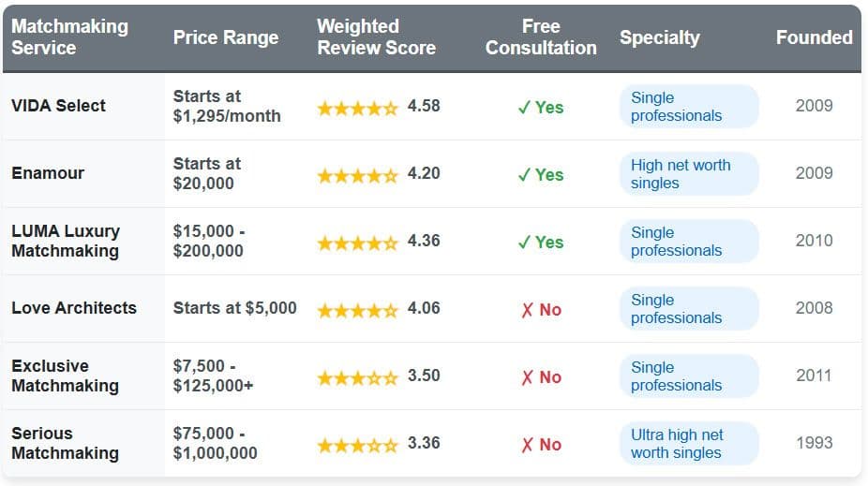Click the Ultra high net worth singles badge
868x486 pixels.
688,444
